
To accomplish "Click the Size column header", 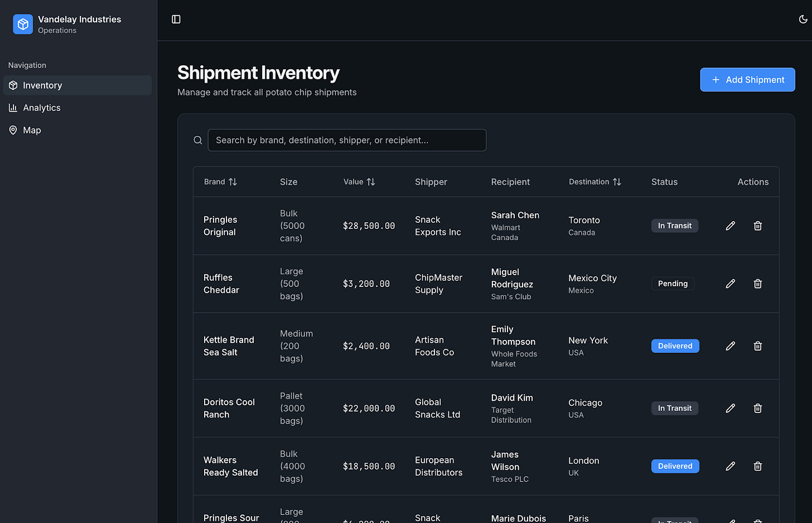I will [x=288, y=182].
